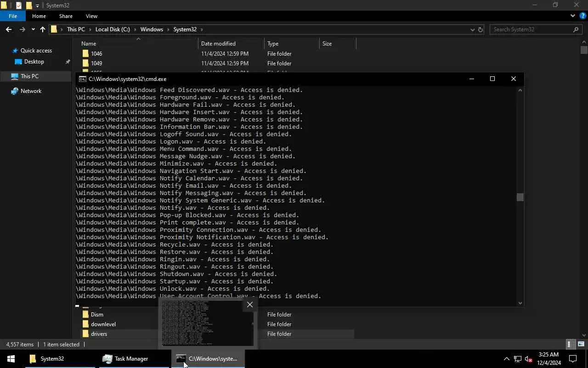The image size is (588, 368).
Task: Refresh the System32 folder view
Action: pyautogui.click(x=481, y=29)
